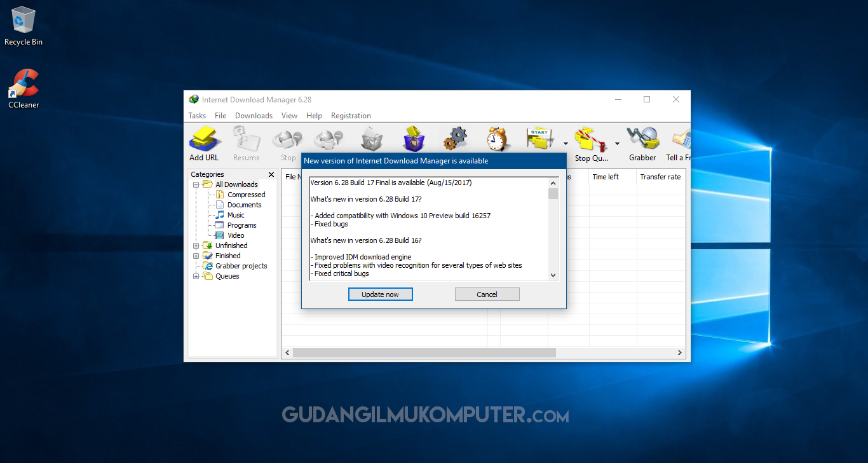Click the Update now button
868x463 pixels.
(x=381, y=294)
